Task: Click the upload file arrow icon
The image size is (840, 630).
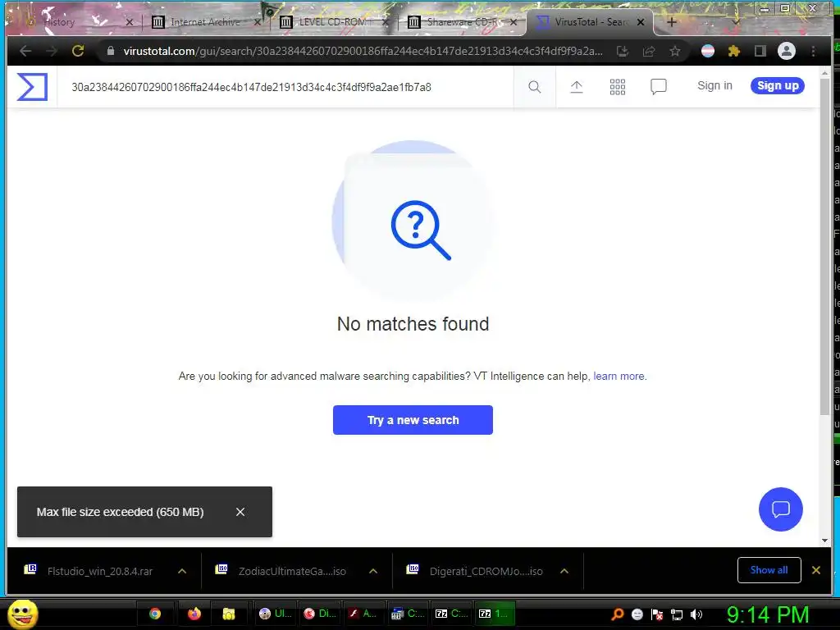Action: [577, 87]
